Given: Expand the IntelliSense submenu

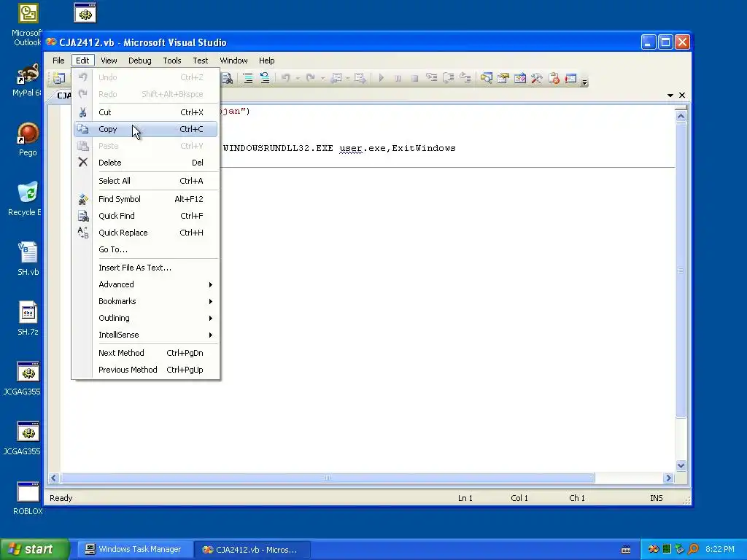Looking at the screenshot, I should pos(145,335).
